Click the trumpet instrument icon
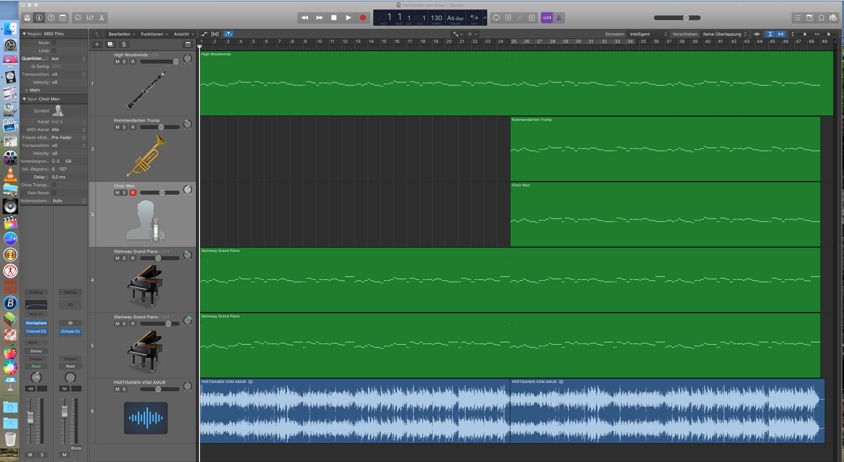The width and height of the screenshot is (844, 462). (146, 156)
